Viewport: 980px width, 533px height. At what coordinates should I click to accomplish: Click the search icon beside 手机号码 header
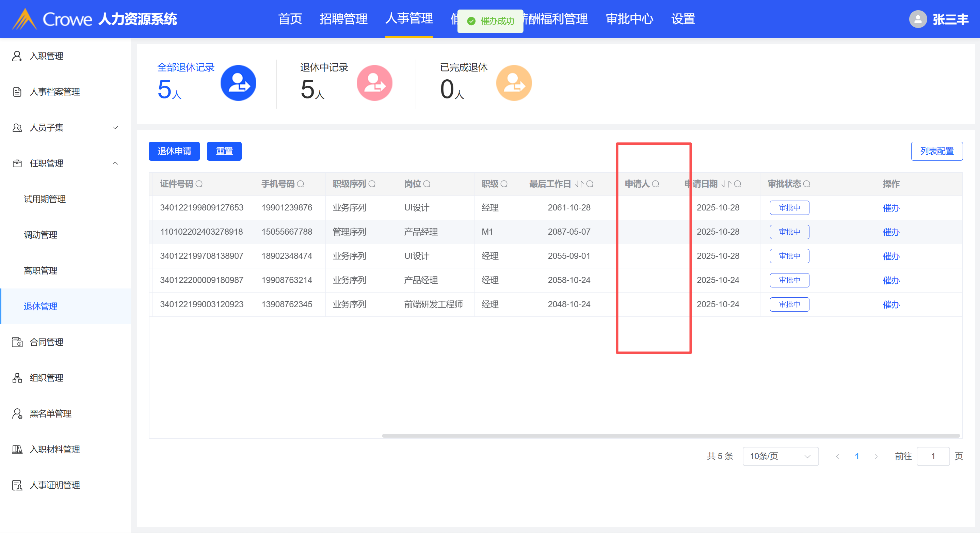[x=301, y=184]
